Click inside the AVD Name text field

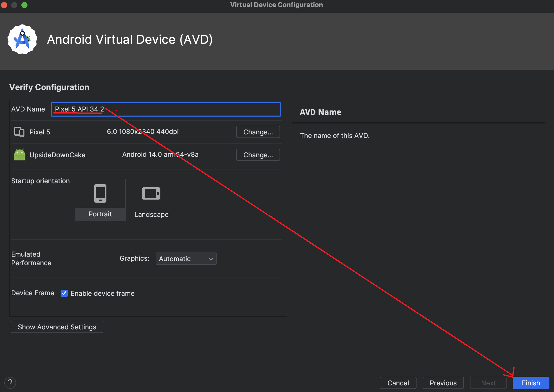[191, 109]
